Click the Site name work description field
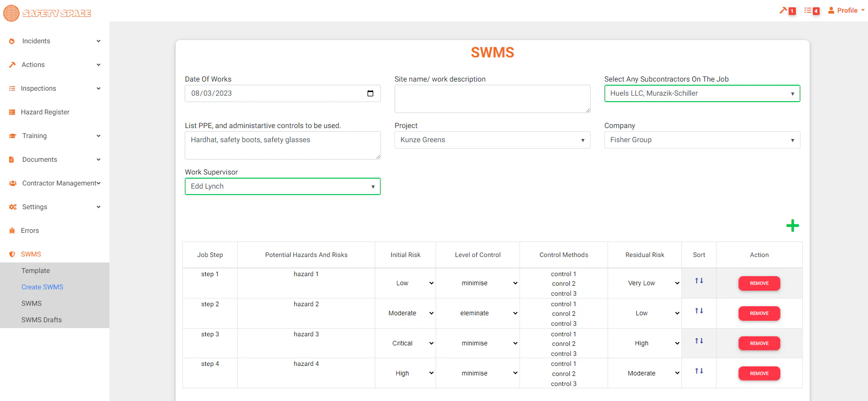868x401 pixels. (x=493, y=99)
